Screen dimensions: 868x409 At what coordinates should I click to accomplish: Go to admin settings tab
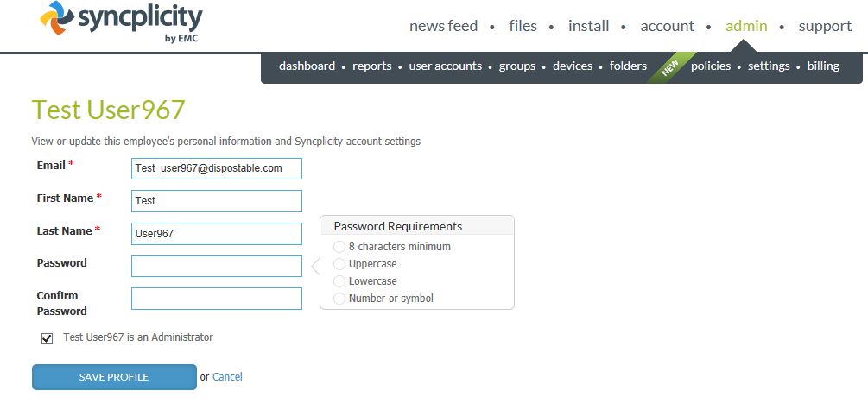[769, 66]
